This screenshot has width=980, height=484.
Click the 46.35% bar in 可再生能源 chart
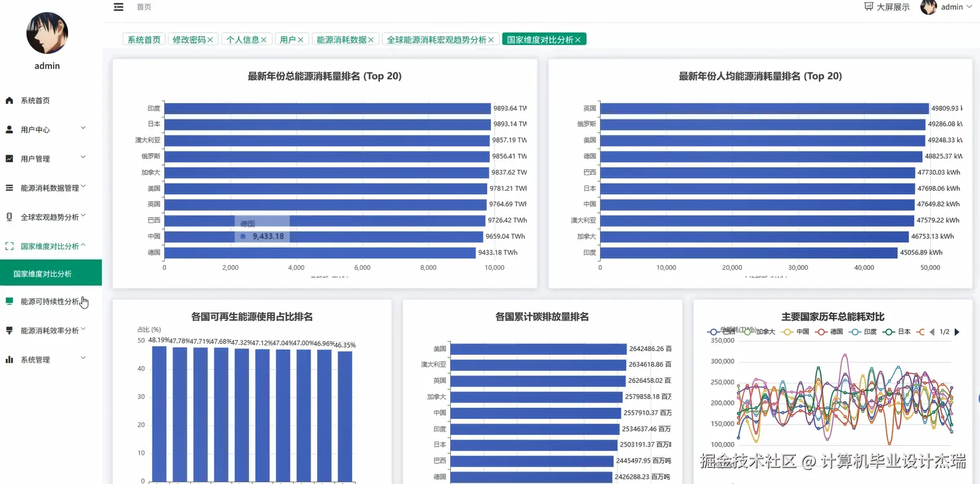pos(345,416)
